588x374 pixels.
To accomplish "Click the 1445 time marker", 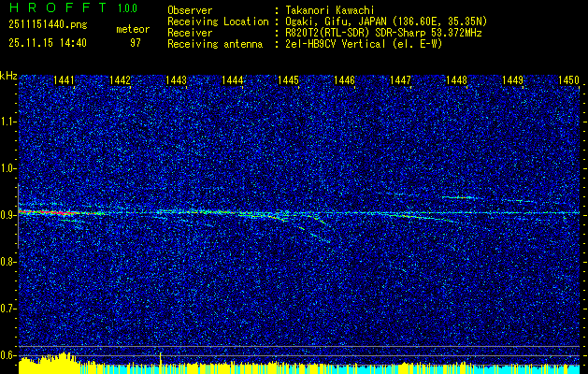I will [288, 79].
